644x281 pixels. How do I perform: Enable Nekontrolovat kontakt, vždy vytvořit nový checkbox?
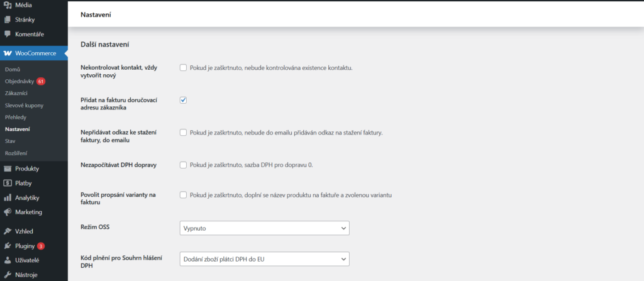(x=183, y=68)
